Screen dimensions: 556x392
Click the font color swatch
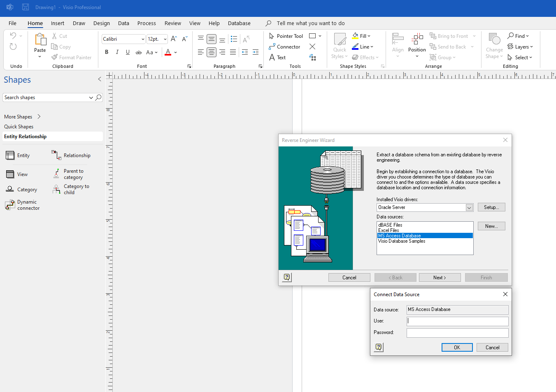coord(168,52)
